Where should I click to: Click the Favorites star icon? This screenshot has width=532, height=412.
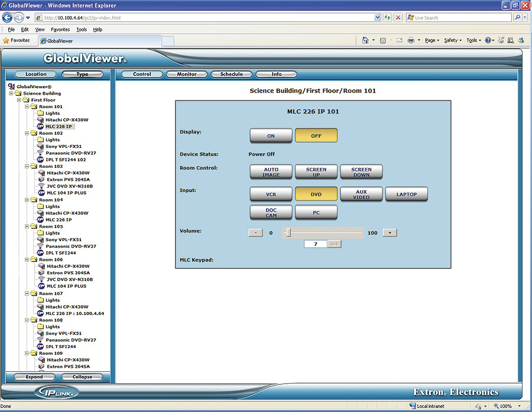[x=6, y=40]
